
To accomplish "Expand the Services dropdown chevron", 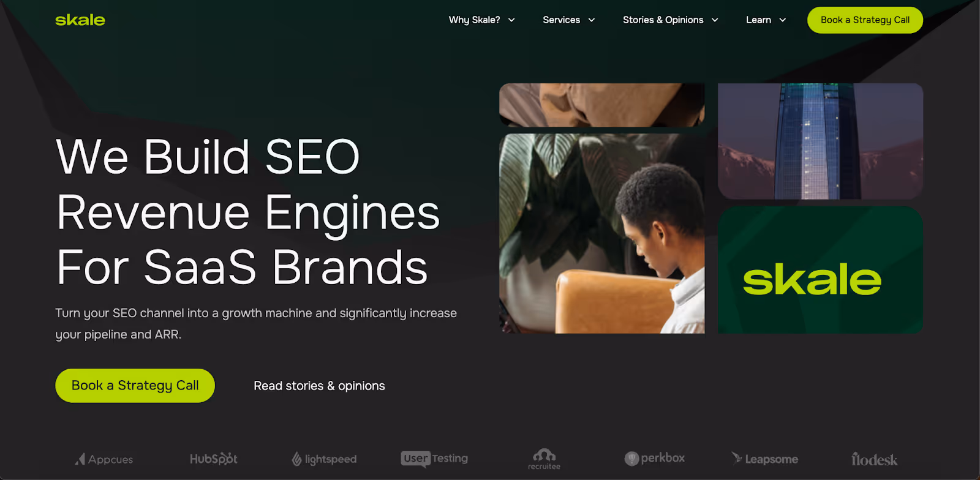I will [x=592, y=20].
